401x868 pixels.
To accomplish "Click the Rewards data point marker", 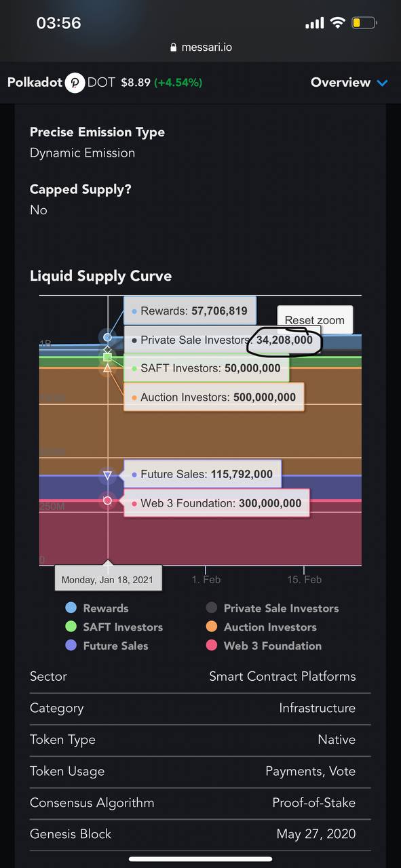I will click(107, 337).
